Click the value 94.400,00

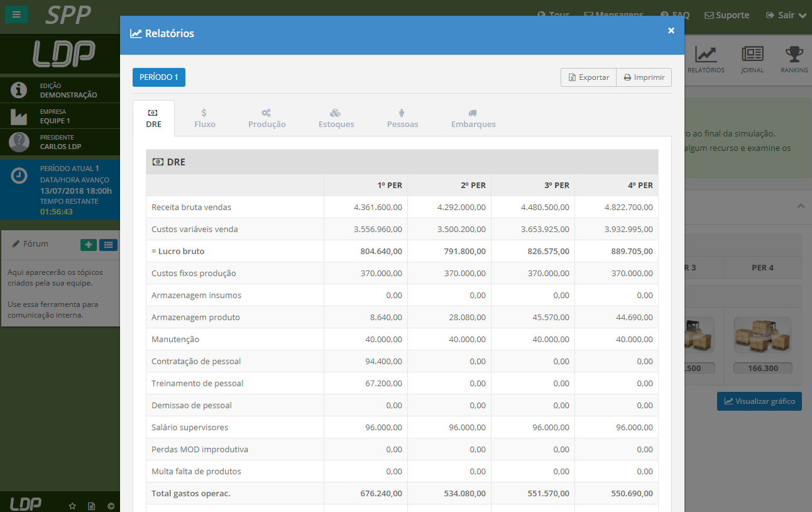pos(384,361)
